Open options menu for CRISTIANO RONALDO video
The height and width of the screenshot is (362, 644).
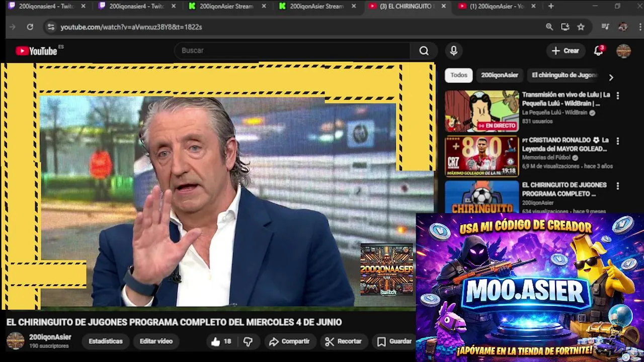point(618,141)
